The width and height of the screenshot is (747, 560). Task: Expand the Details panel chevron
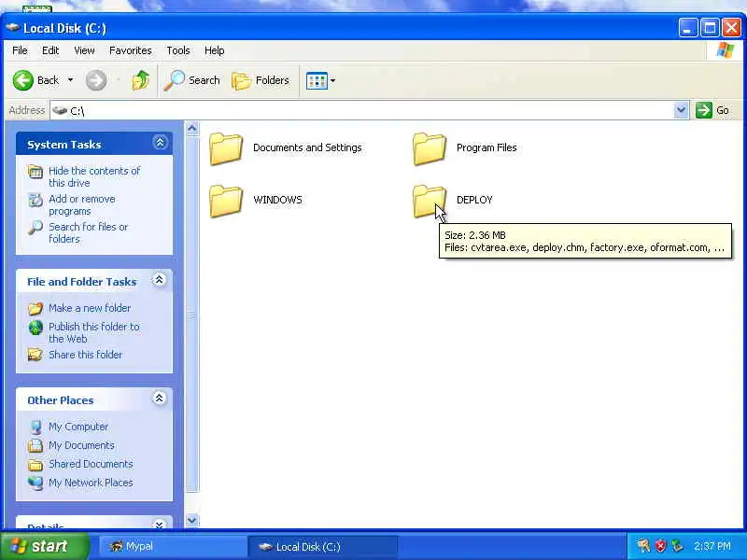pyautogui.click(x=159, y=525)
